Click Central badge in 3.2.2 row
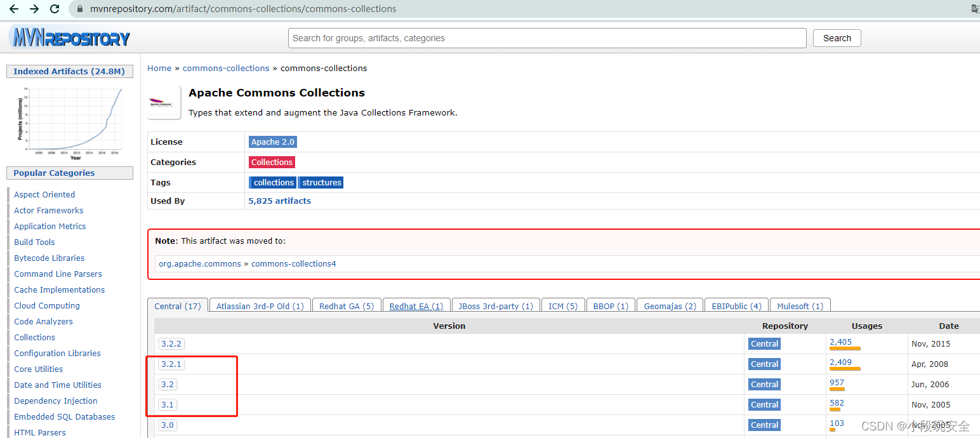Viewport: 980px width, 438px height. (764, 343)
